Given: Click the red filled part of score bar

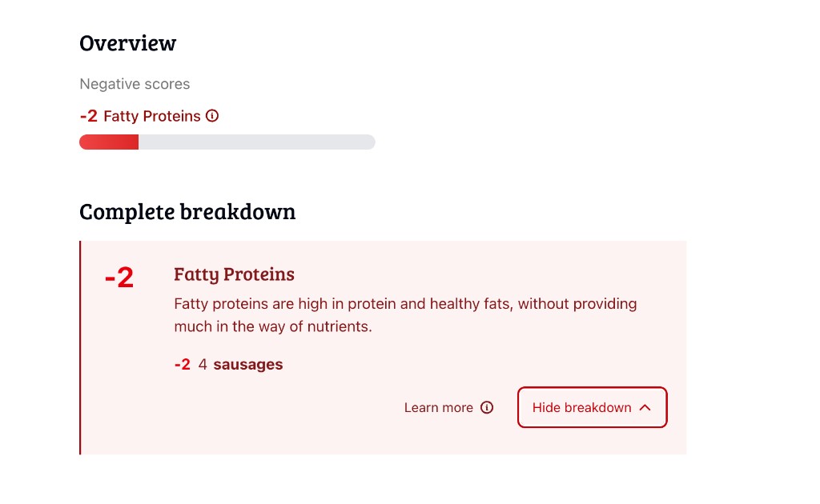Looking at the screenshot, I should [109, 142].
